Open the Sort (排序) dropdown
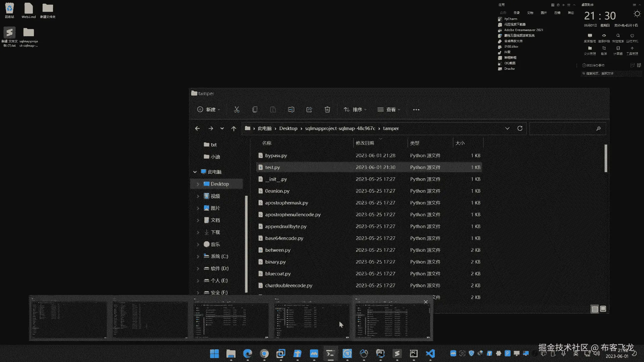 coord(355,110)
